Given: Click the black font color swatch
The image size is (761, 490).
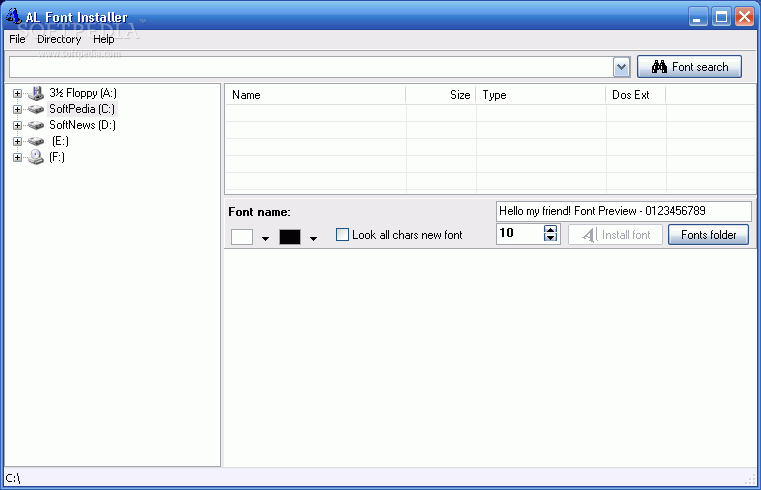Looking at the screenshot, I should [290, 237].
